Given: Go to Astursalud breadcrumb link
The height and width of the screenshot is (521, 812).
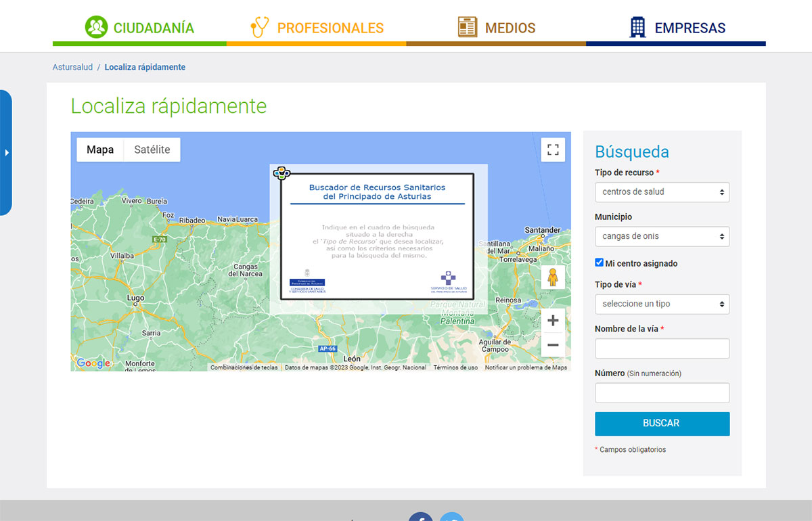Looking at the screenshot, I should click(x=72, y=68).
